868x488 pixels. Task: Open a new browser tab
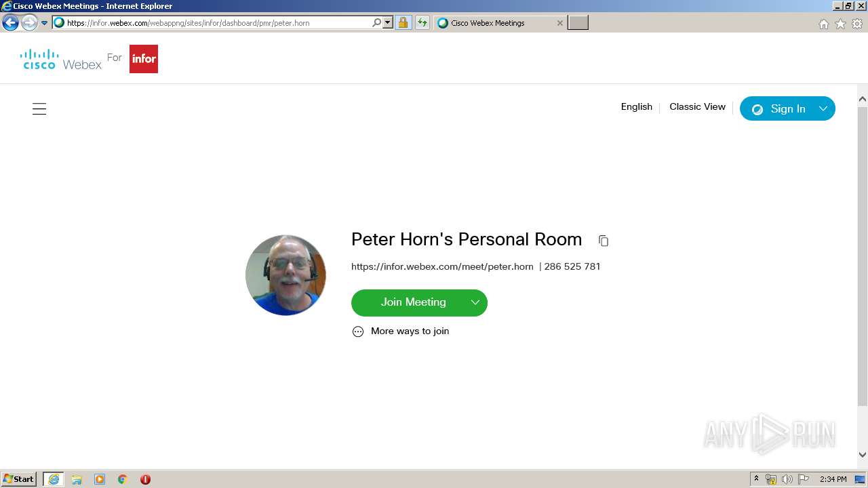click(x=578, y=23)
